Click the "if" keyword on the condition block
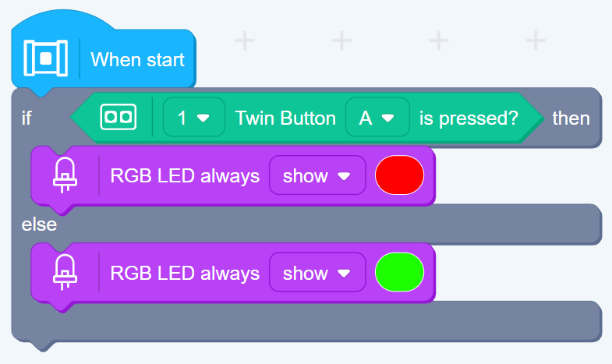This screenshot has width=612, height=364. pos(27,118)
